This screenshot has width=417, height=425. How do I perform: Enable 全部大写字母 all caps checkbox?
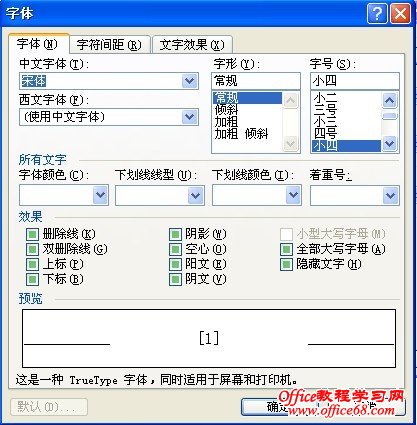click(286, 249)
